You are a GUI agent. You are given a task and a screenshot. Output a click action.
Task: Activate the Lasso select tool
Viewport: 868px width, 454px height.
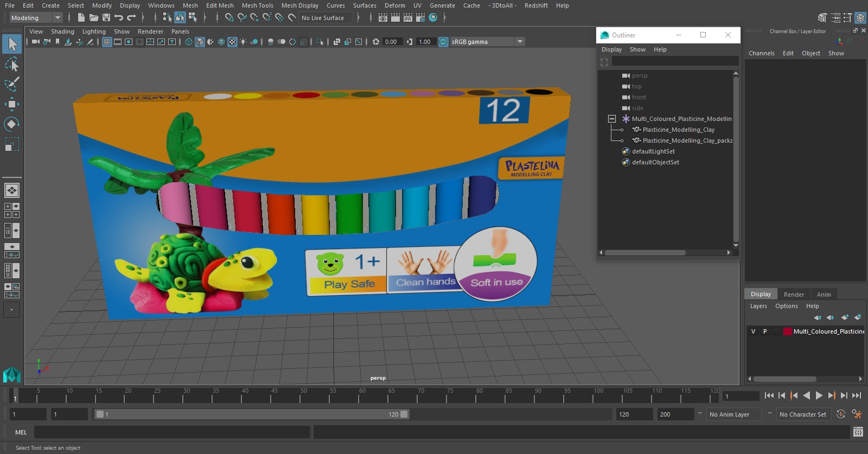point(12,64)
